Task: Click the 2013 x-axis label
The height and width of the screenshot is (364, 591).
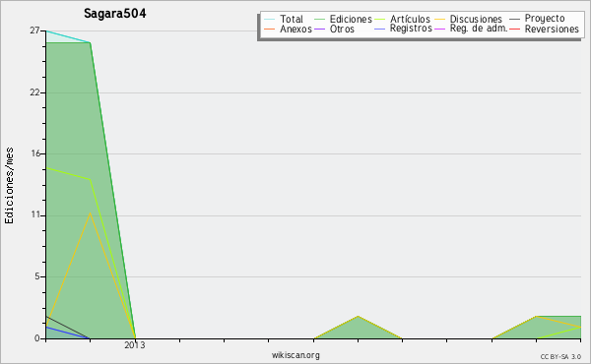Action: coord(135,344)
